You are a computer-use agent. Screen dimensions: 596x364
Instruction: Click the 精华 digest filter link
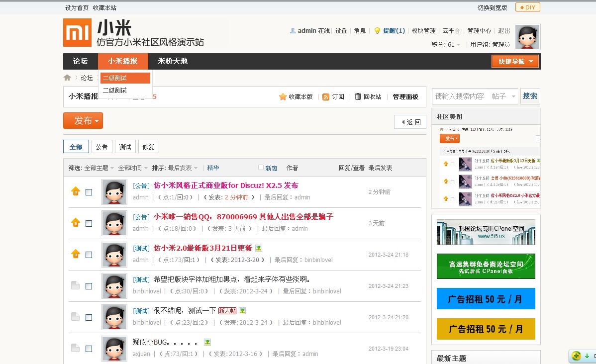213,168
